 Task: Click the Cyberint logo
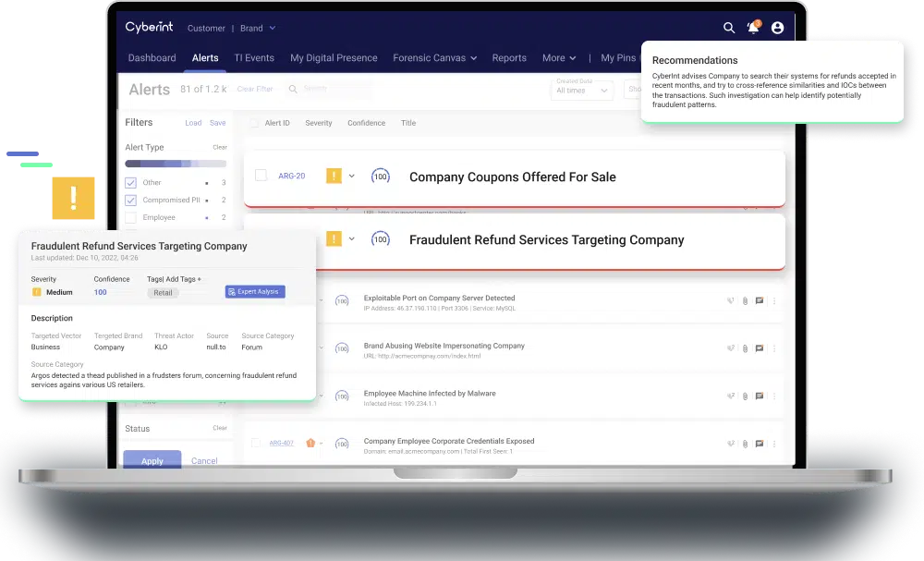tap(149, 28)
